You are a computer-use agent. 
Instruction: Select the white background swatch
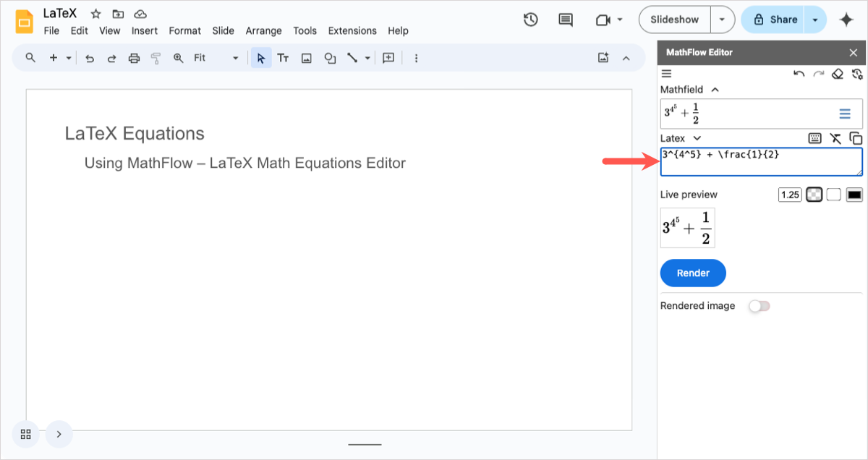click(834, 195)
